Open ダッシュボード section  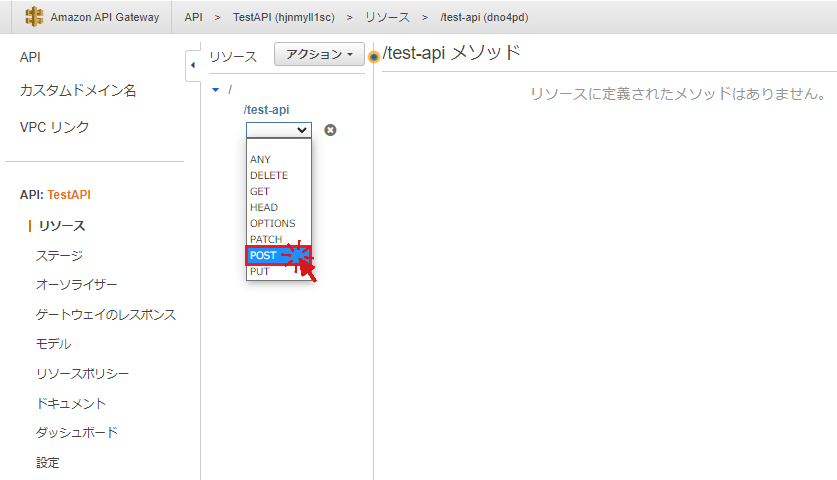click(77, 432)
